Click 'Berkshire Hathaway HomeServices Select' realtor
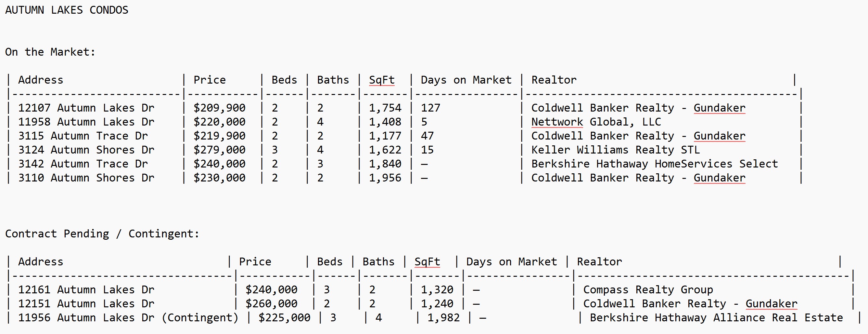Viewport: 868px width, 334px height. click(654, 164)
